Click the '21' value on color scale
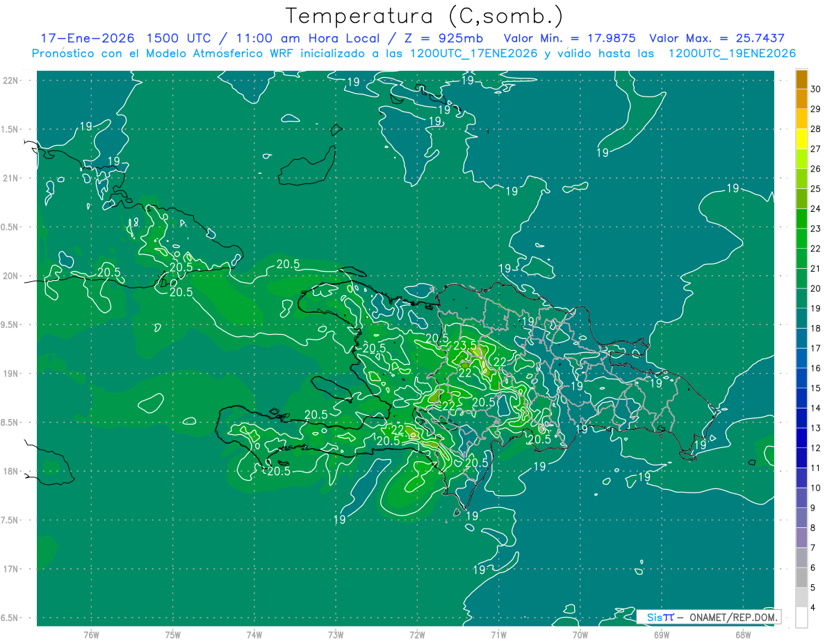834x644 pixels. (x=816, y=268)
